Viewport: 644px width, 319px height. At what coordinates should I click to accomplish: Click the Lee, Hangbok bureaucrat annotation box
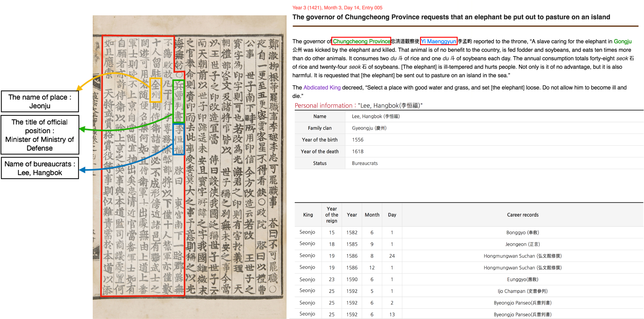40,168
